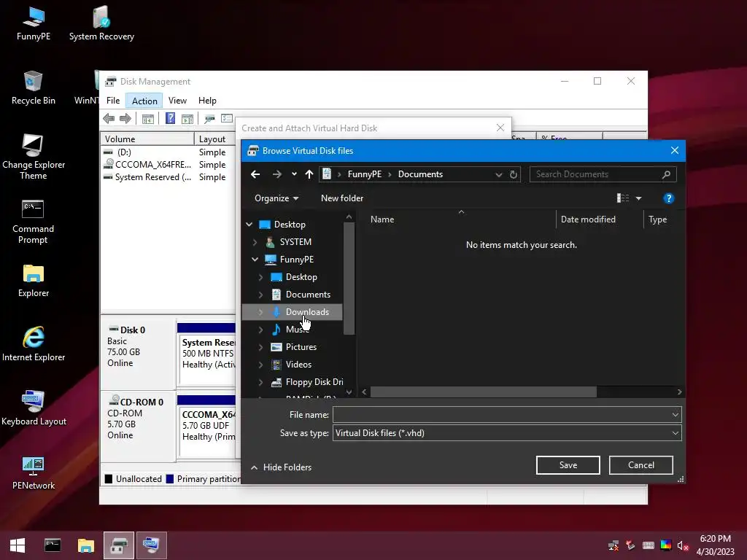
Task: Click the change view icon
Action: click(x=623, y=198)
